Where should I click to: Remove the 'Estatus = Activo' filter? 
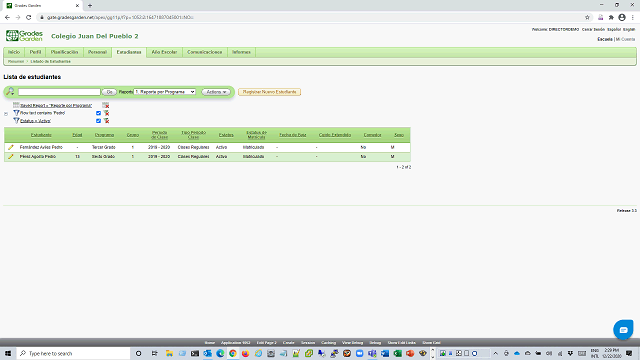click(106, 121)
